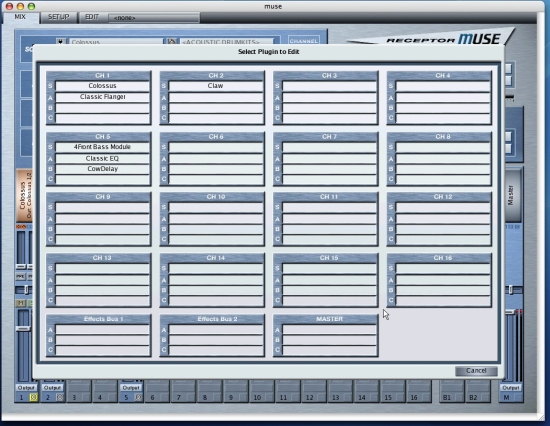Toggle the small icon on channel 2
Viewport: 550px width, 426px height.
[x=60, y=397]
